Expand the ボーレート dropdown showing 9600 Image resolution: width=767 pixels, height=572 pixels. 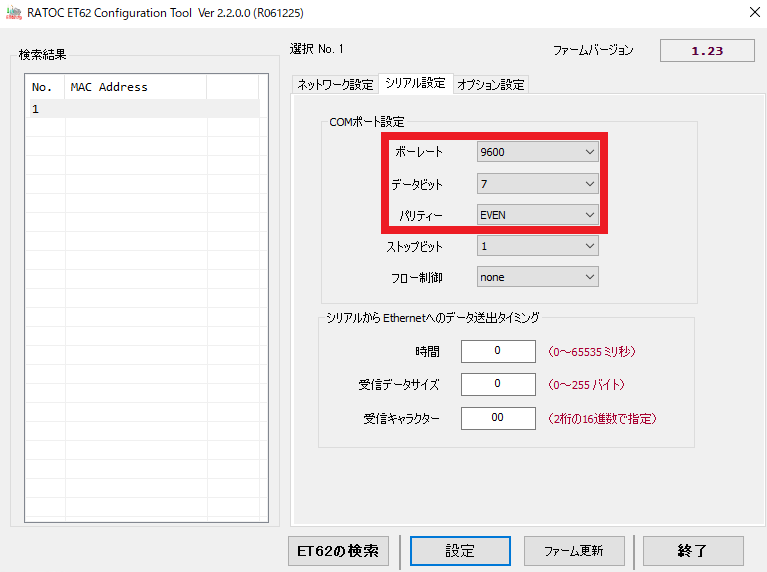[537, 152]
